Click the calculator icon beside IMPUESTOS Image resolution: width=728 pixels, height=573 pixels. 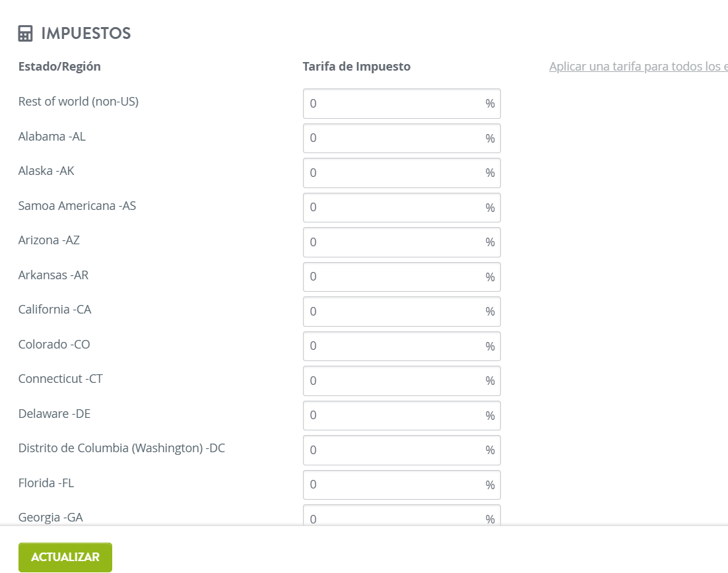pyautogui.click(x=26, y=34)
